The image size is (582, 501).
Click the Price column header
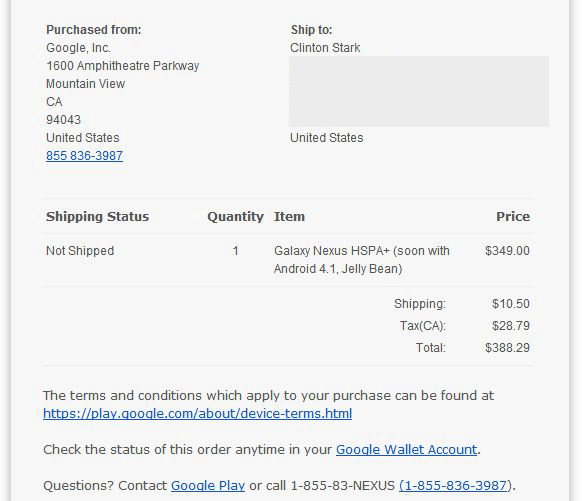[513, 216]
